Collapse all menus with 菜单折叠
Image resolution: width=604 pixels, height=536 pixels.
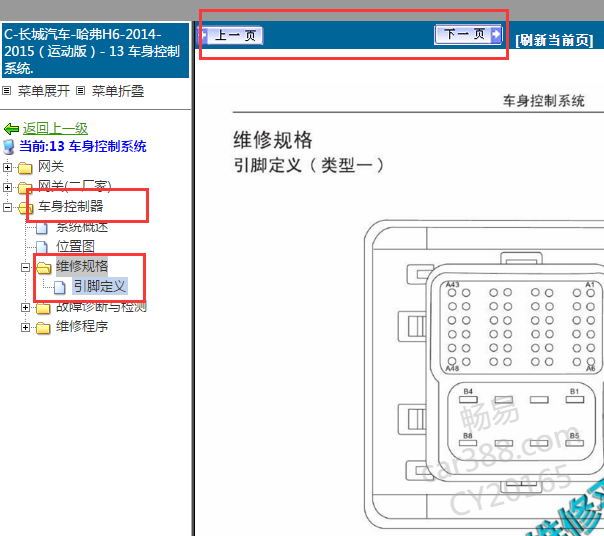pyautogui.click(x=118, y=91)
